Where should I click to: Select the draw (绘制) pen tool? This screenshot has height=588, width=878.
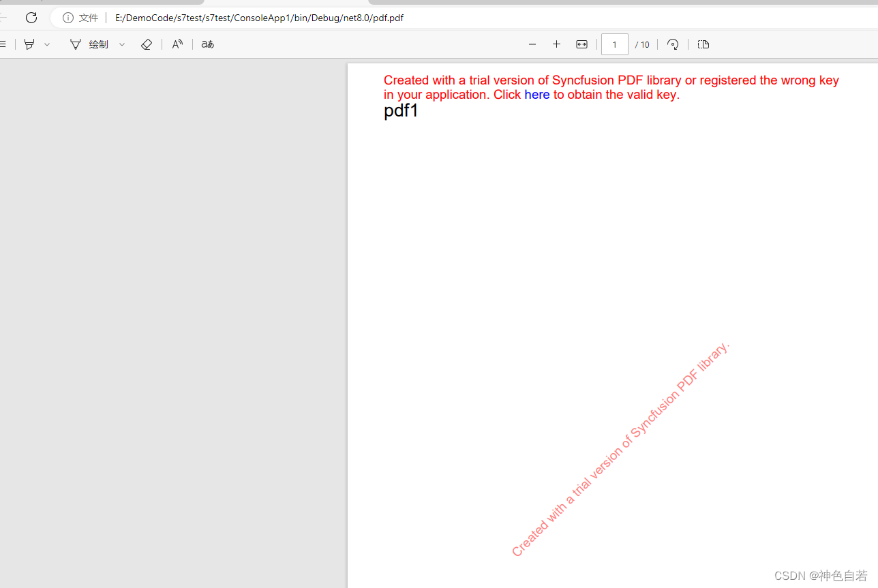(89, 44)
